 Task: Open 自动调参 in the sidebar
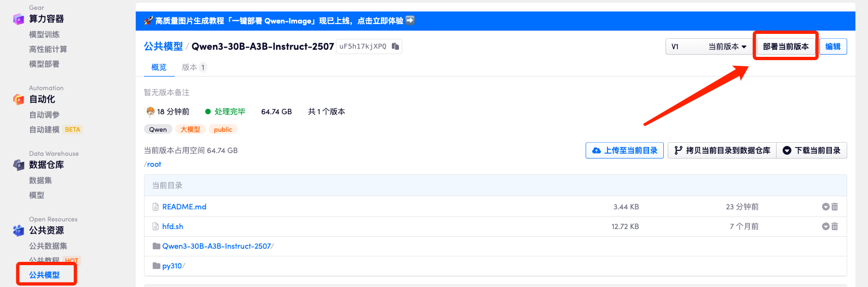tap(44, 115)
